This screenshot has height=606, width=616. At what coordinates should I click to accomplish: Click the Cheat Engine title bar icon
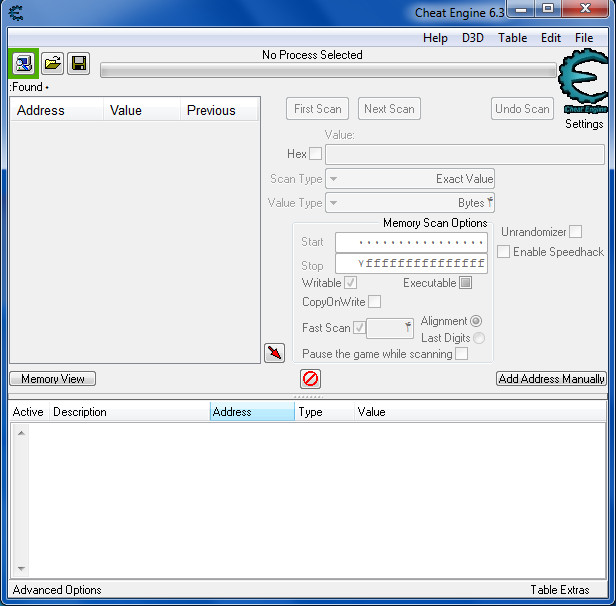click(16, 13)
